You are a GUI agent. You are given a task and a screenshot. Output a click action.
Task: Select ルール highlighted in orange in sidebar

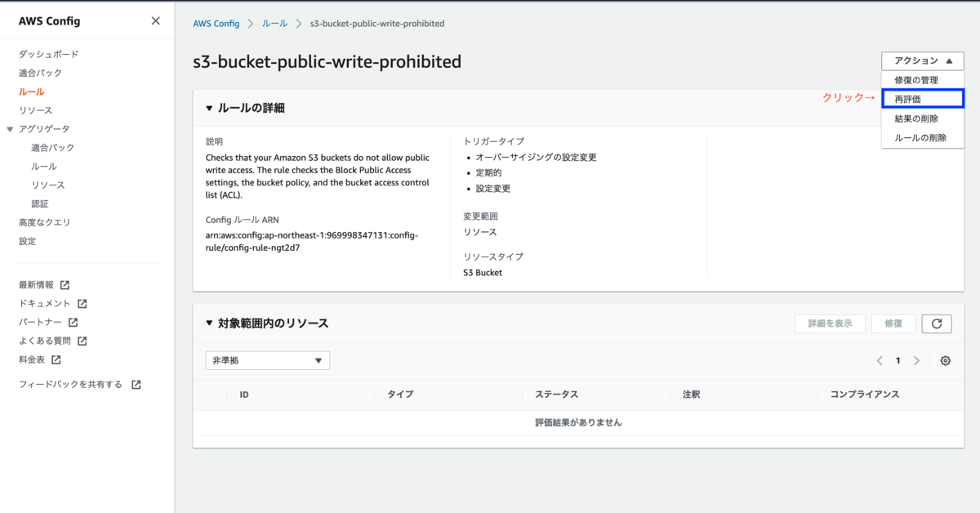pyautogui.click(x=32, y=91)
